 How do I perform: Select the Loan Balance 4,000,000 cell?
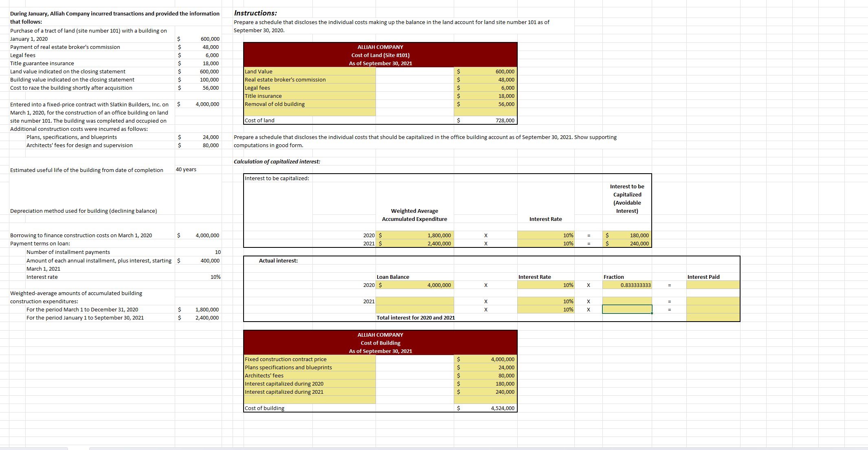coord(415,285)
